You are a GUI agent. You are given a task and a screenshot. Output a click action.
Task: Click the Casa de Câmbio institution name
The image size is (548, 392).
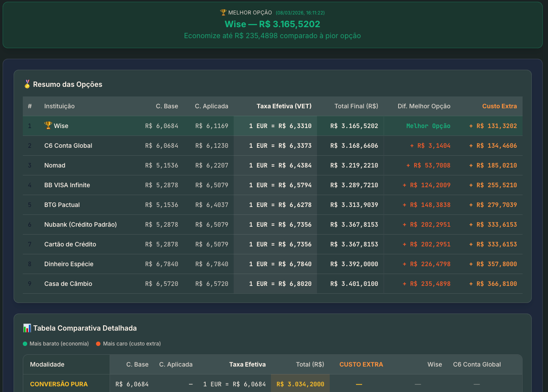(x=68, y=284)
